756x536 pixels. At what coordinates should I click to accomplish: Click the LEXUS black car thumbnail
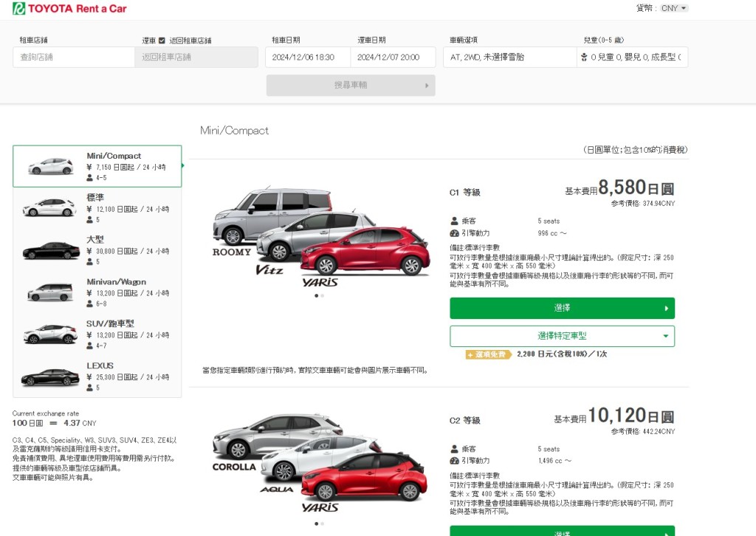point(50,377)
